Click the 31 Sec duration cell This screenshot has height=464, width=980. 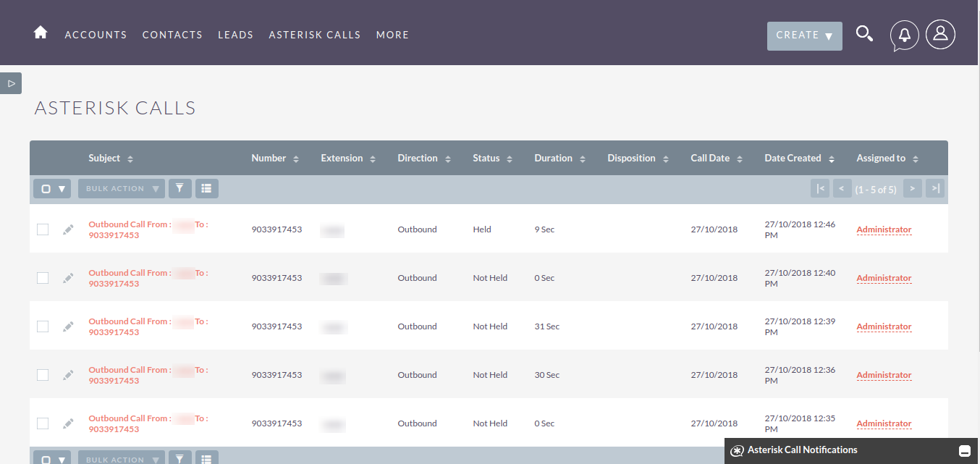[x=547, y=326]
